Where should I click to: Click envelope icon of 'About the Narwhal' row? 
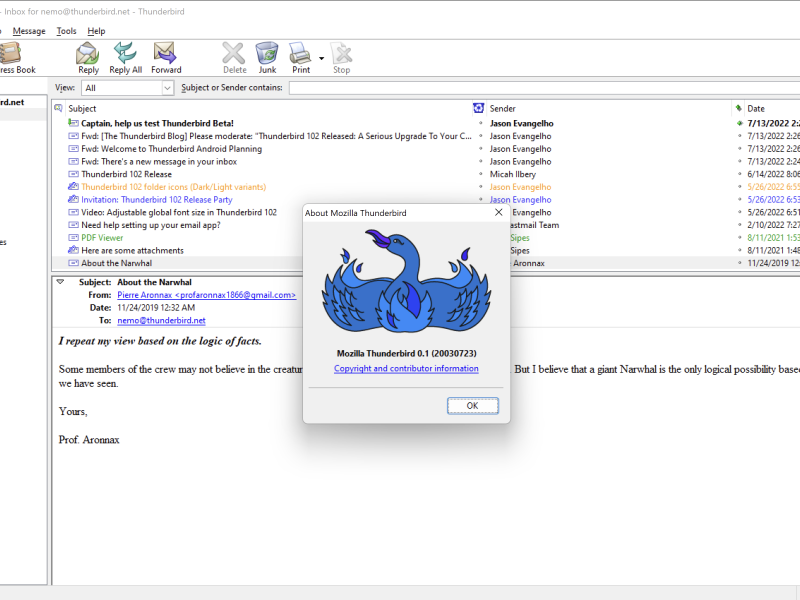click(x=73, y=263)
